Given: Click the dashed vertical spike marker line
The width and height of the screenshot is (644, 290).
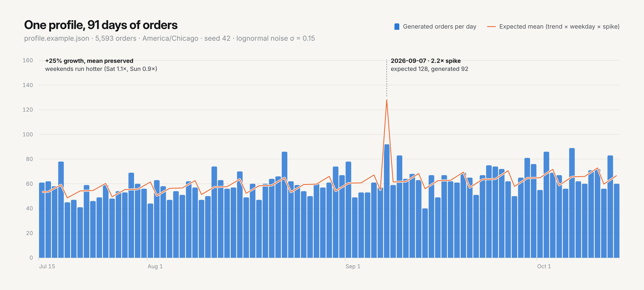Looking at the screenshot, I should point(386,78).
